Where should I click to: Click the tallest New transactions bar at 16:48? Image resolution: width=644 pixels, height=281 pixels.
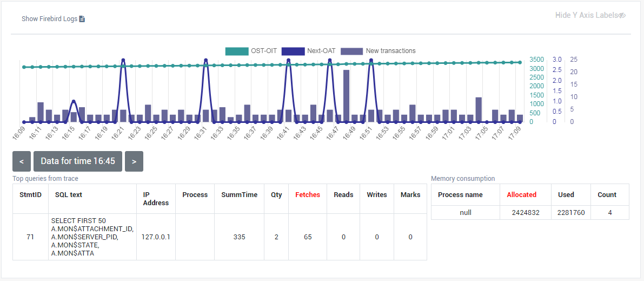click(346, 96)
